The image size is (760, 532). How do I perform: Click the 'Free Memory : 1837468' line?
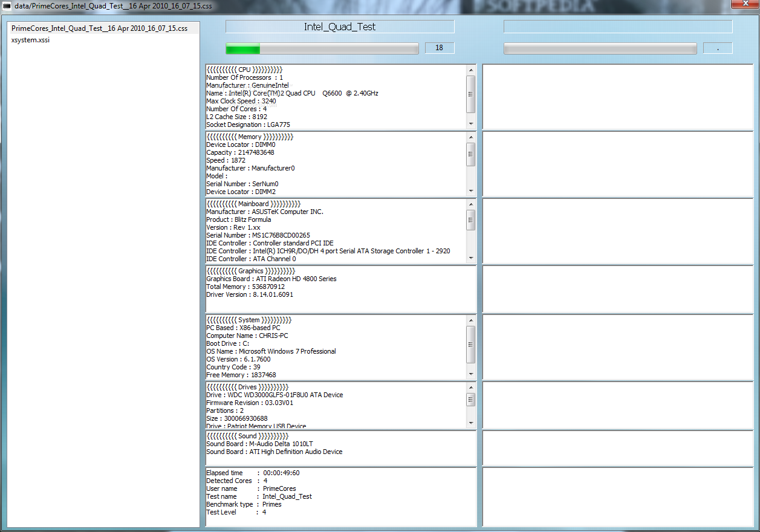(241, 375)
